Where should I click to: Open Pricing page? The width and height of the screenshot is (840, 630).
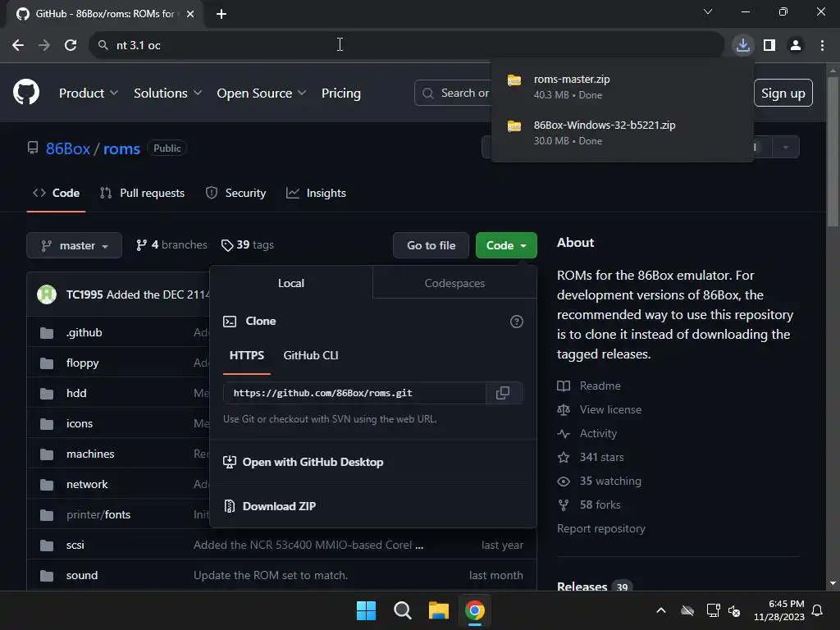(340, 94)
